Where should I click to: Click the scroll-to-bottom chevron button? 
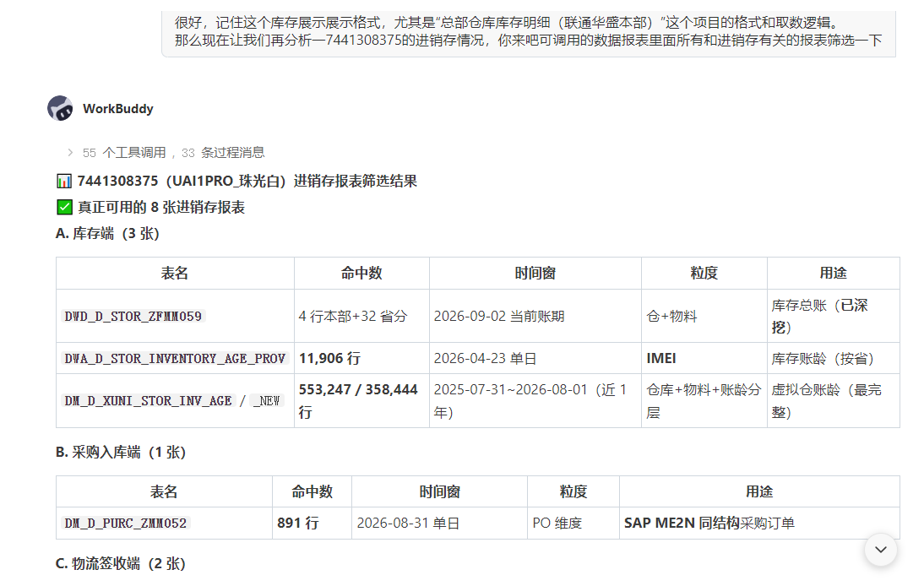pos(880,550)
